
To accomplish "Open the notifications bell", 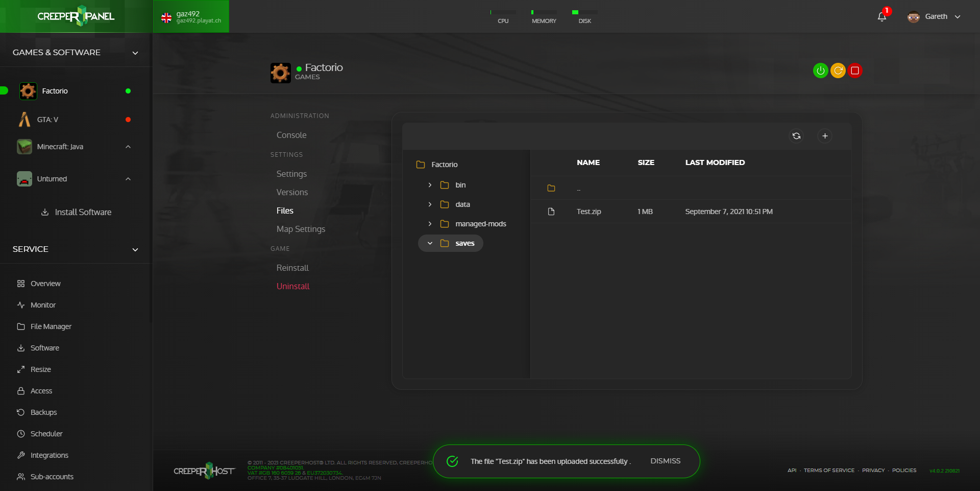I will 881,17.
